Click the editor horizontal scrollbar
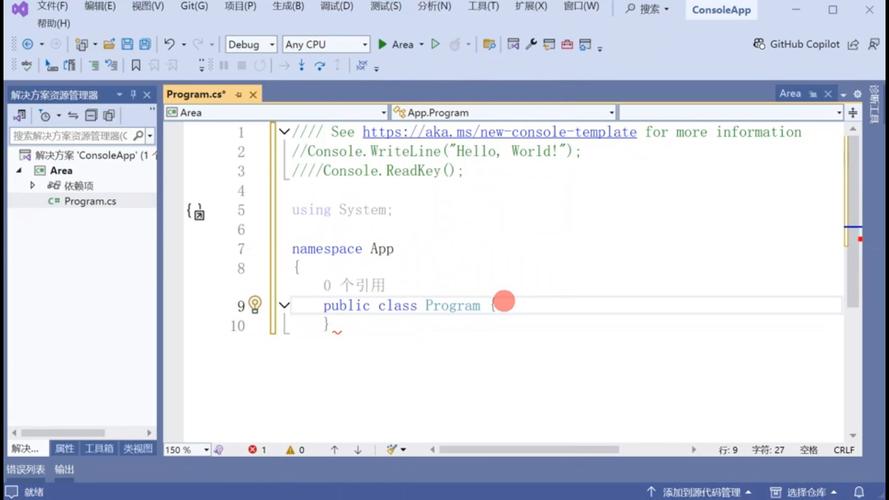Screen dimensions: 889x500 point(528,450)
